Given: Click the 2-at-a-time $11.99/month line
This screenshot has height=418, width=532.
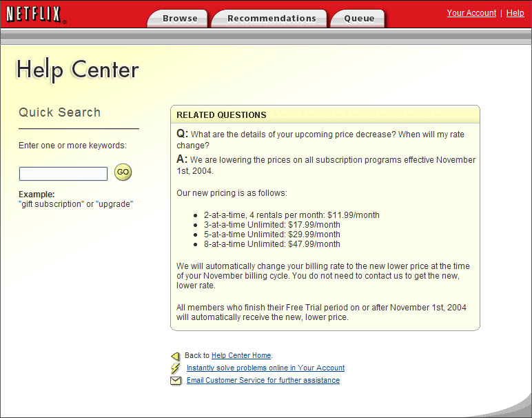Looking at the screenshot, I should [x=291, y=215].
